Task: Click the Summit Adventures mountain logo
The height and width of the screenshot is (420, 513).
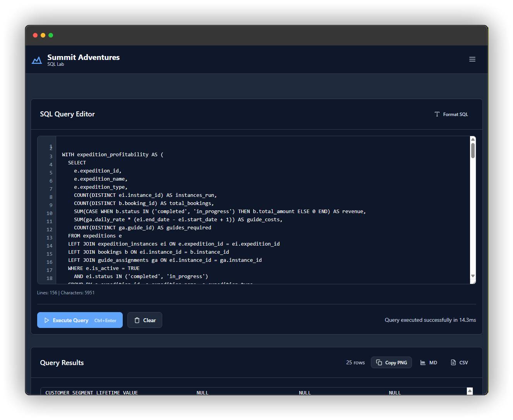Action: [x=37, y=60]
